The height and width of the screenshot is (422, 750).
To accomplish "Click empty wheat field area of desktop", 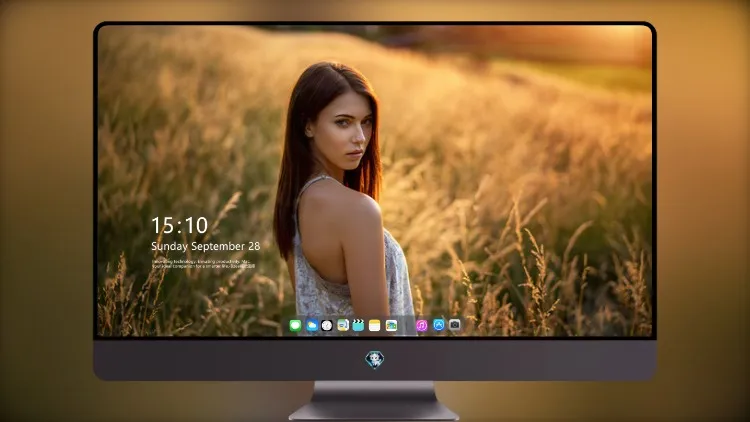I will click(x=526, y=167).
